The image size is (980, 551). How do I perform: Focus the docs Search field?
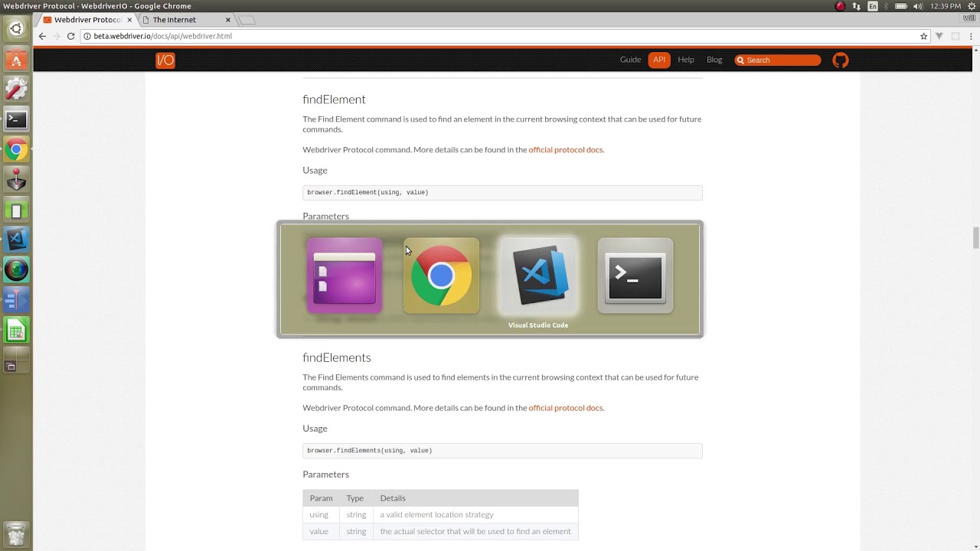pos(778,60)
